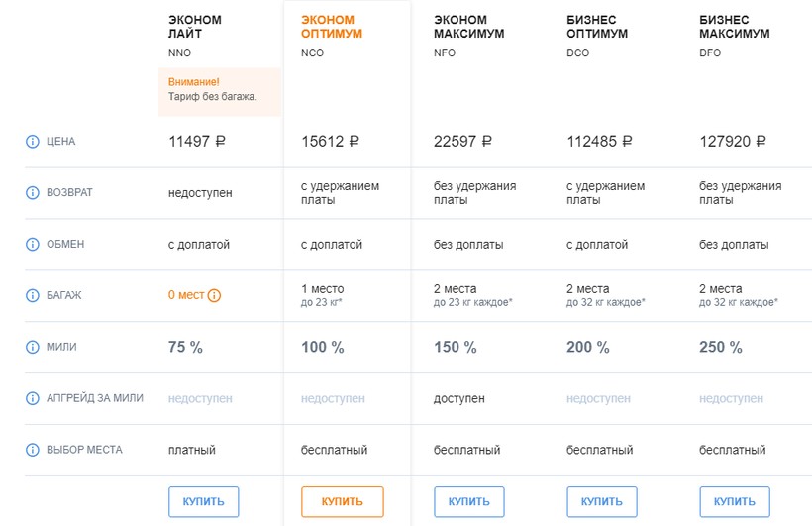Viewport: 812px width, 526px height.
Task: Select the Эконом Лайт fare header
Action: click(x=194, y=27)
